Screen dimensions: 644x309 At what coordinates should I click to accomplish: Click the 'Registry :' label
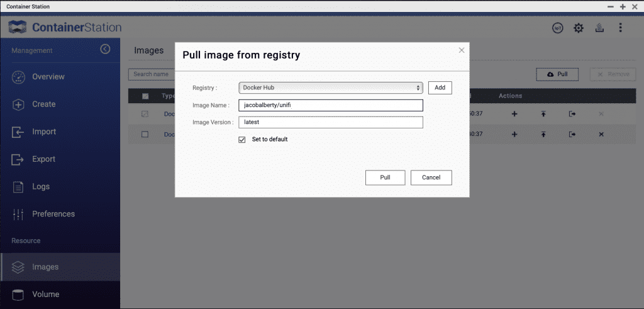[205, 88]
